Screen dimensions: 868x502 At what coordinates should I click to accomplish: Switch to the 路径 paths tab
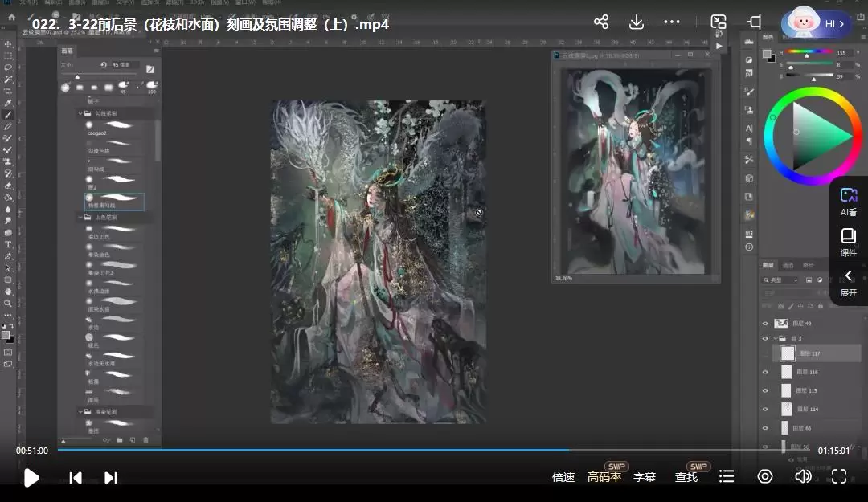pos(809,265)
